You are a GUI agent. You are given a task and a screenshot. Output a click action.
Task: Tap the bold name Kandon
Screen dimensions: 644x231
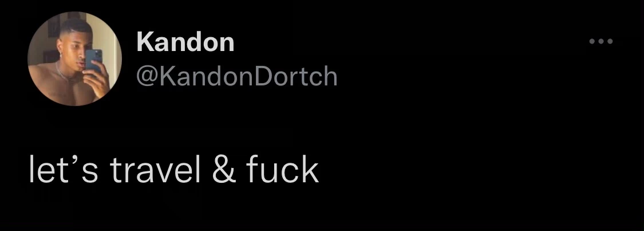pos(185,42)
